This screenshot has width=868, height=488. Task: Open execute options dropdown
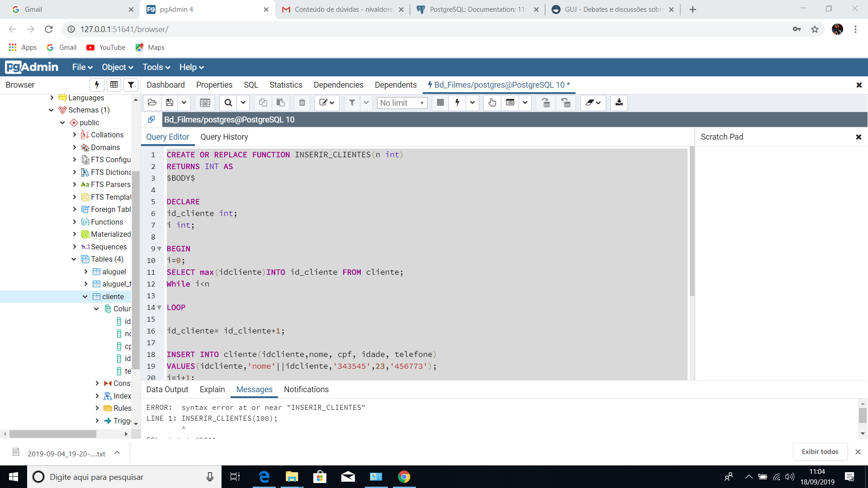tap(472, 103)
